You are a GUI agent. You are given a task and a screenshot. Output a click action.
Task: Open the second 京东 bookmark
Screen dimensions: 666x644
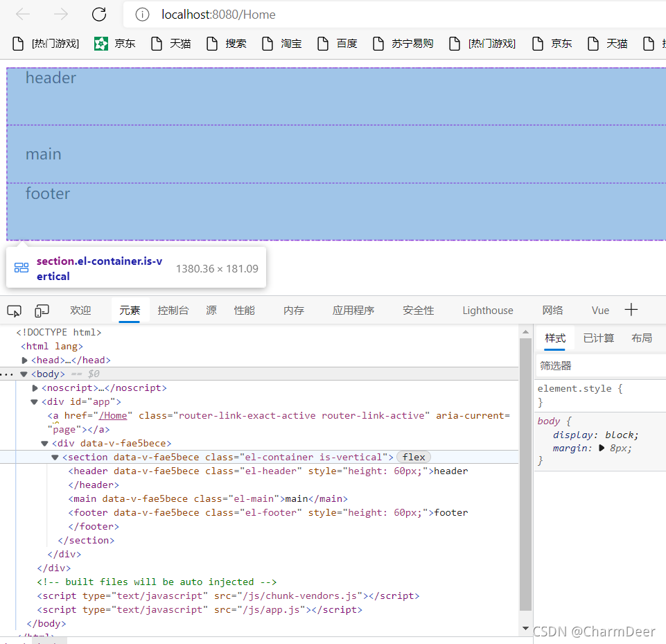552,44
